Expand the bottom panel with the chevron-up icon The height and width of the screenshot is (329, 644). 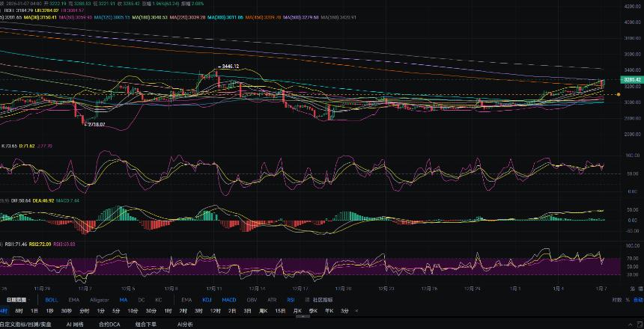click(631, 324)
